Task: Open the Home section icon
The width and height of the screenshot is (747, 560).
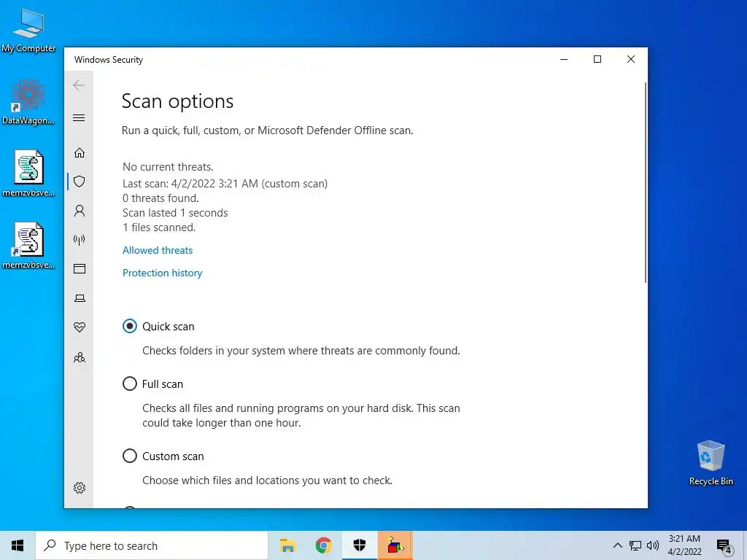Action: point(79,152)
